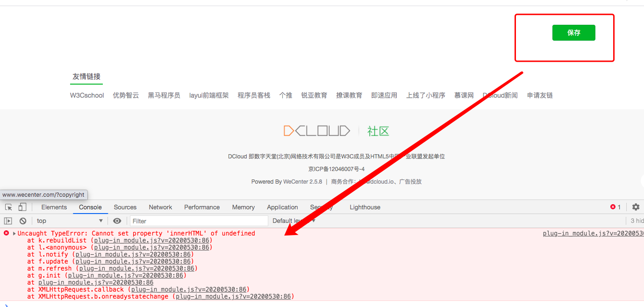
Task: Follow the layui前端框架 link
Action: pos(209,95)
